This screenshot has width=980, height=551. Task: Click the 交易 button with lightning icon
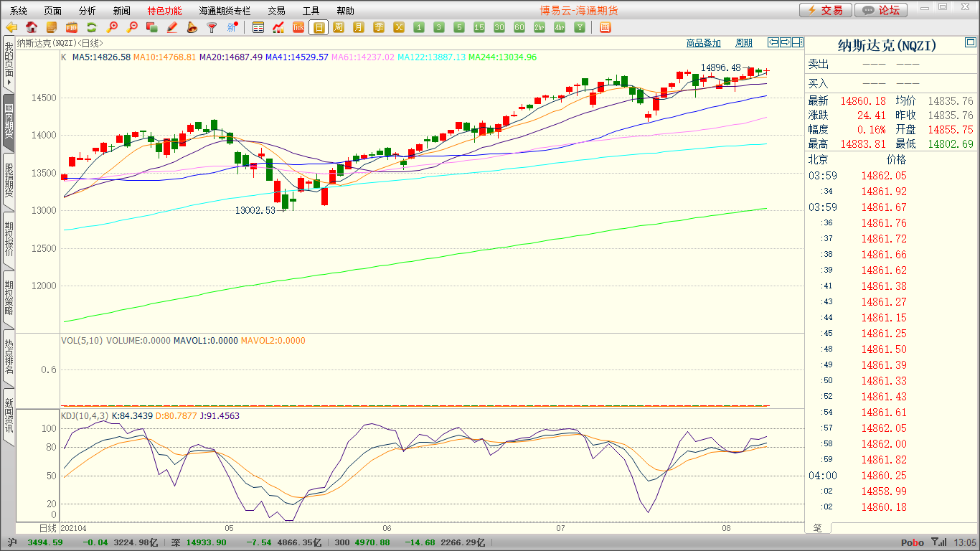click(826, 10)
